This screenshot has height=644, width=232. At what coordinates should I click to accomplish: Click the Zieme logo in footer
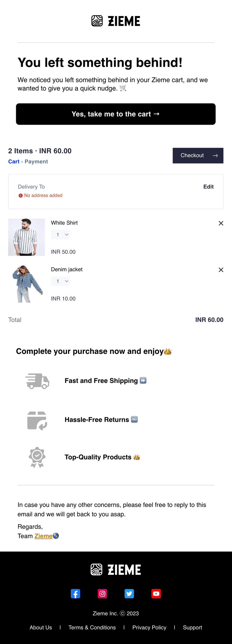(116, 569)
